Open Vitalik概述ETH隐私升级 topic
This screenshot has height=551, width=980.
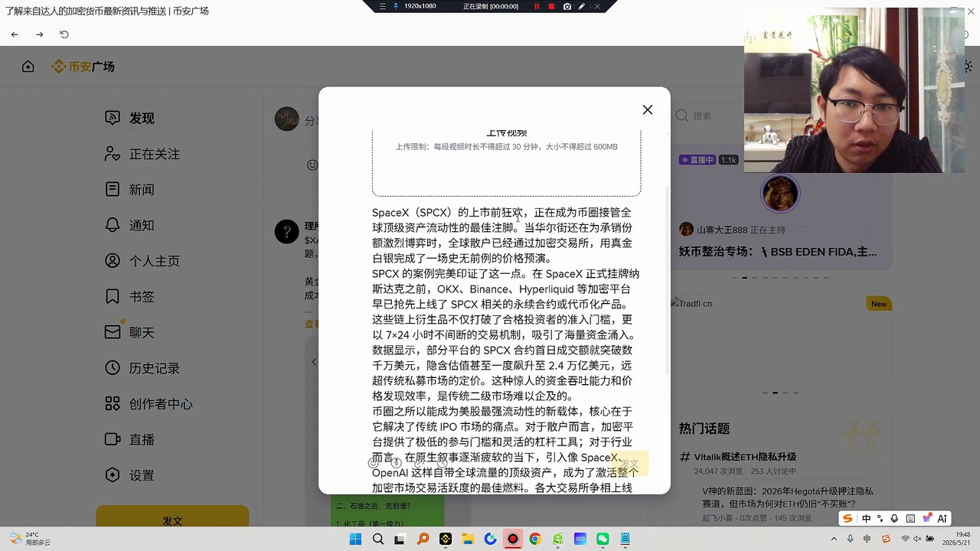pyautogui.click(x=745, y=457)
